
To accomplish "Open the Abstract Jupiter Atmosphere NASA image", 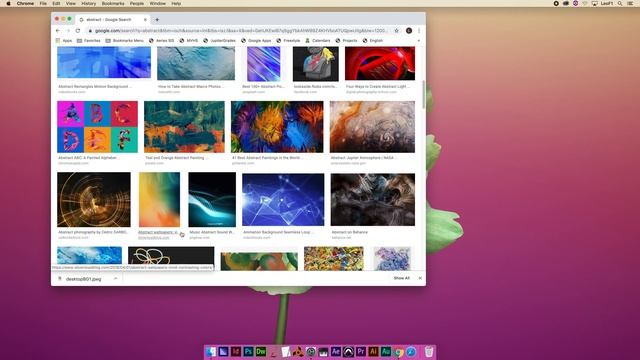I will pyautogui.click(x=372, y=127).
